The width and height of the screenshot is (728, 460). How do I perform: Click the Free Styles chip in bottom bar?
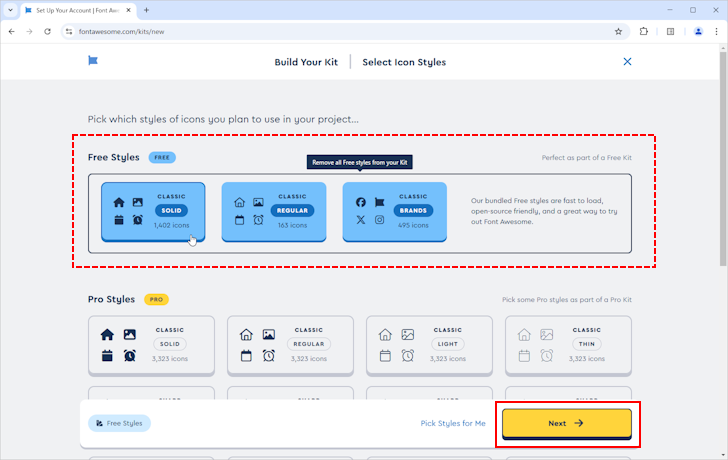(x=119, y=423)
